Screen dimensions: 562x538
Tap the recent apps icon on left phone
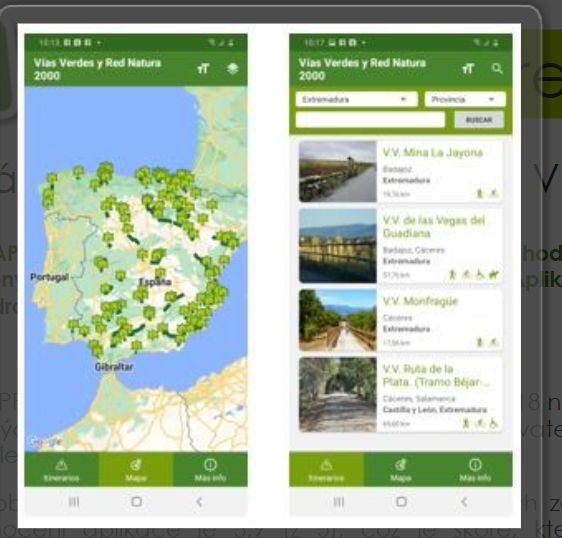click(74, 501)
